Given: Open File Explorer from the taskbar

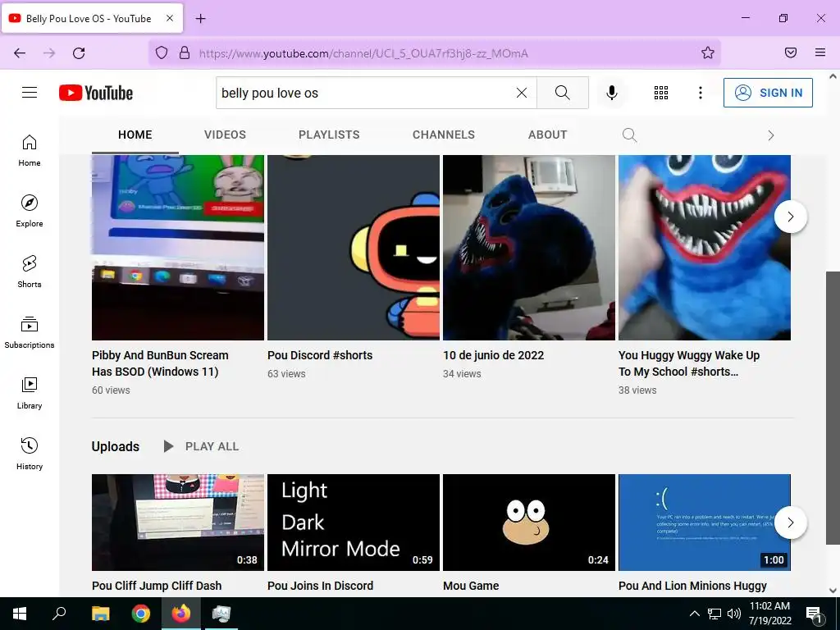Looking at the screenshot, I should click(x=100, y=614).
